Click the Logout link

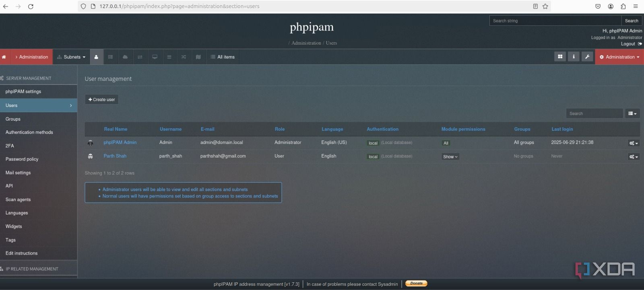[x=628, y=44]
